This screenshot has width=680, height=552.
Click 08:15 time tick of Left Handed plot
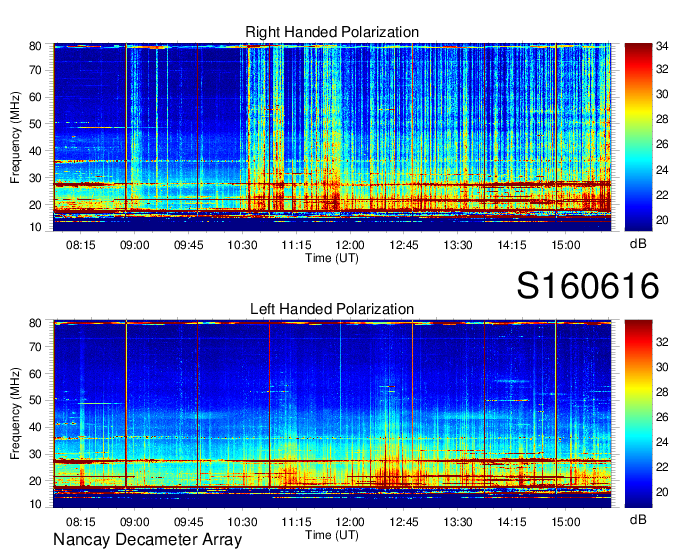[x=81, y=522]
